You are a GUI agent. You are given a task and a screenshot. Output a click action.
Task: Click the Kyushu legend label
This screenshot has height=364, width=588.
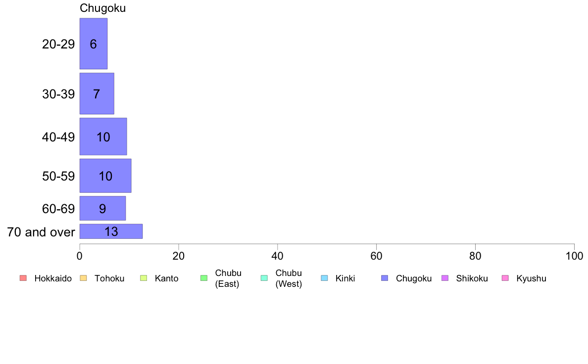(531, 278)
